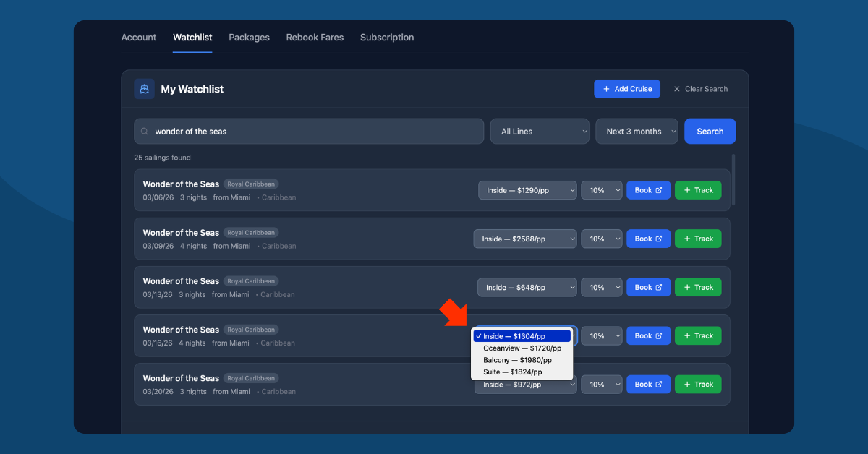Open the Next 3 months date dropdown
The image size is (868, 454).
[637, 132]
